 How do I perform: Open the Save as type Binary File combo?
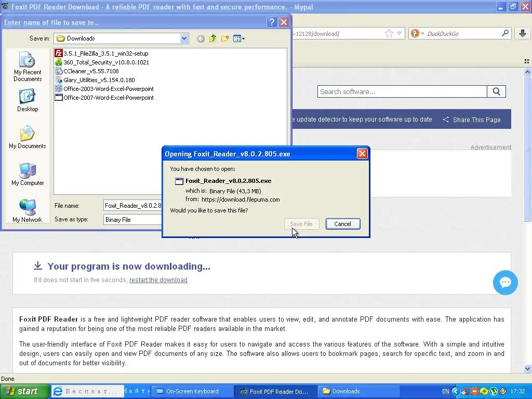pyautogui.click(x=132, y=220)
